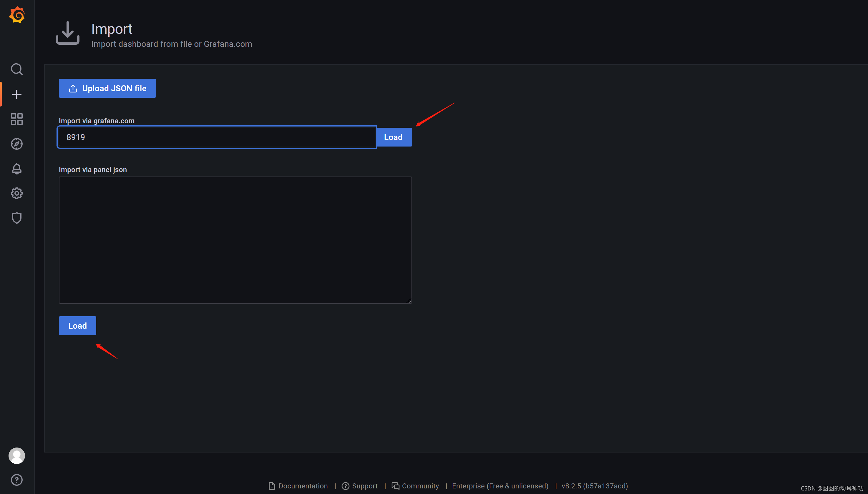Viewport: 868px width, 494px height.
Task: Open the Help question mark icon
Action: (16, 480)
